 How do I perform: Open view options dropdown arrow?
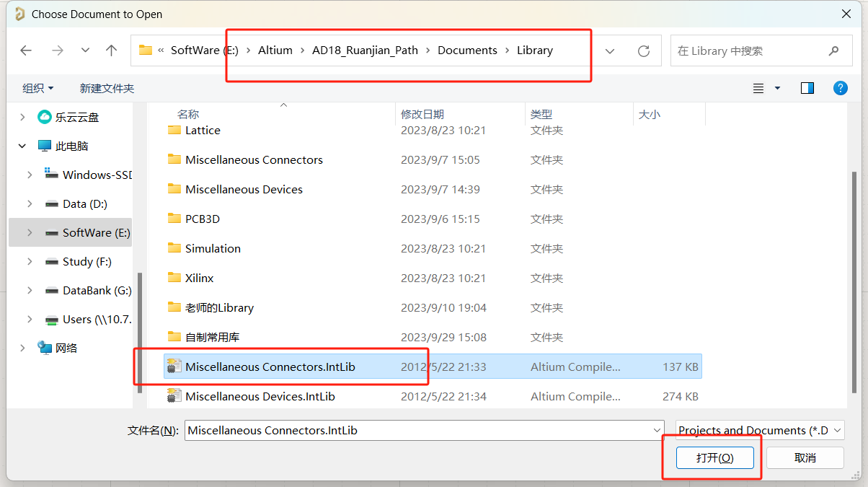tap(777, 88)
